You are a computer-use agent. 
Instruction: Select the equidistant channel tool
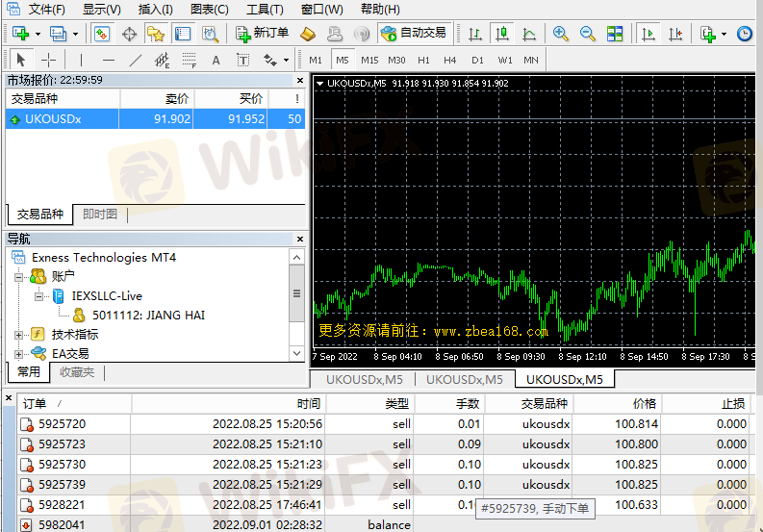[x=162, y=60]
